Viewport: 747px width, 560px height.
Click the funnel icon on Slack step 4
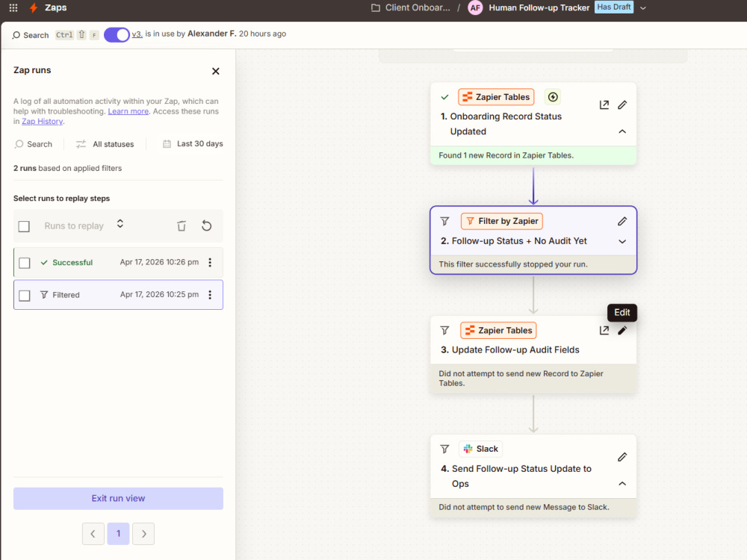[x=444, y=449]
